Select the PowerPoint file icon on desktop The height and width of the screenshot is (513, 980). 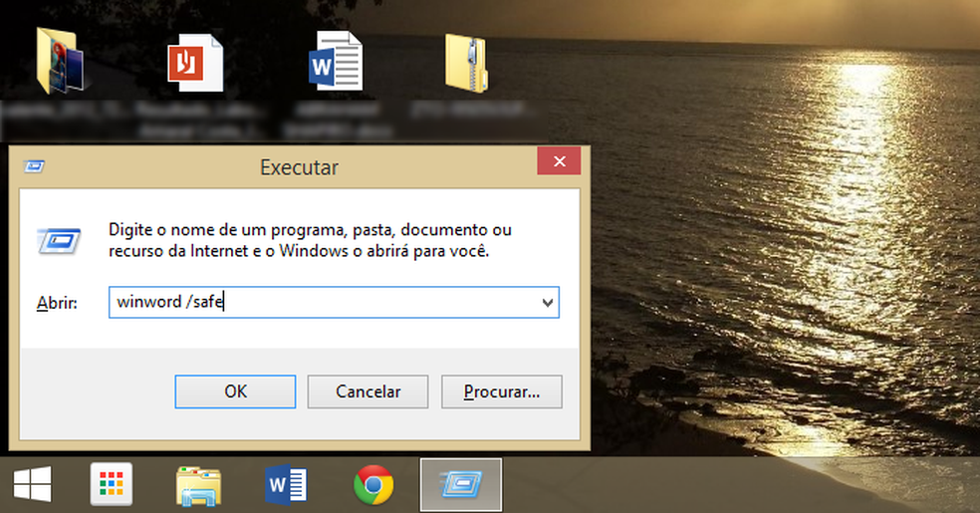coord(195,63)
